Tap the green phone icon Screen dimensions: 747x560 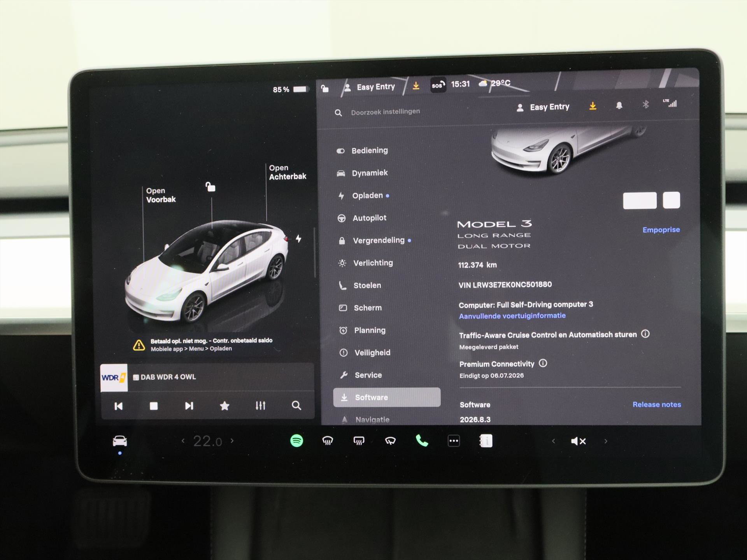pos(422,441)
